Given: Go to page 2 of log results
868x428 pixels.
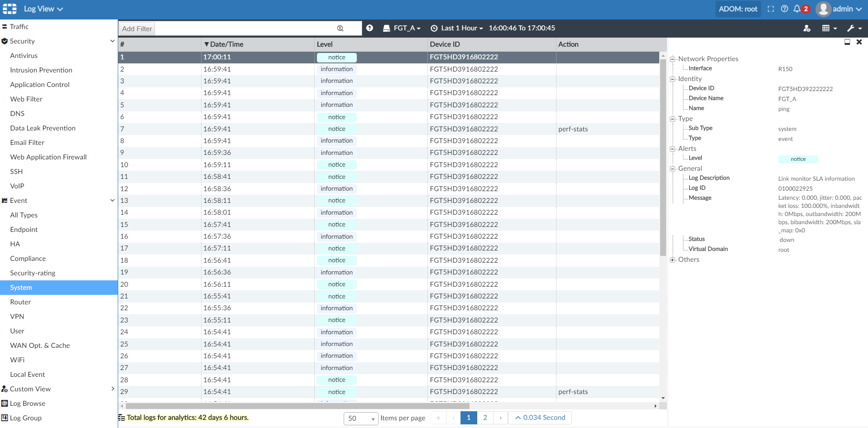Looking at the screenshot, I should pos(485,418).
